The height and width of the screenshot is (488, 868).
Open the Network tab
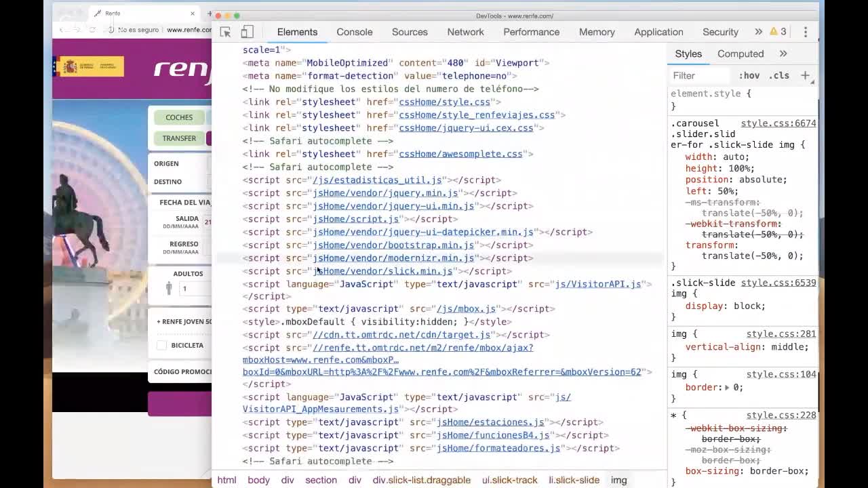pos(465,32)
